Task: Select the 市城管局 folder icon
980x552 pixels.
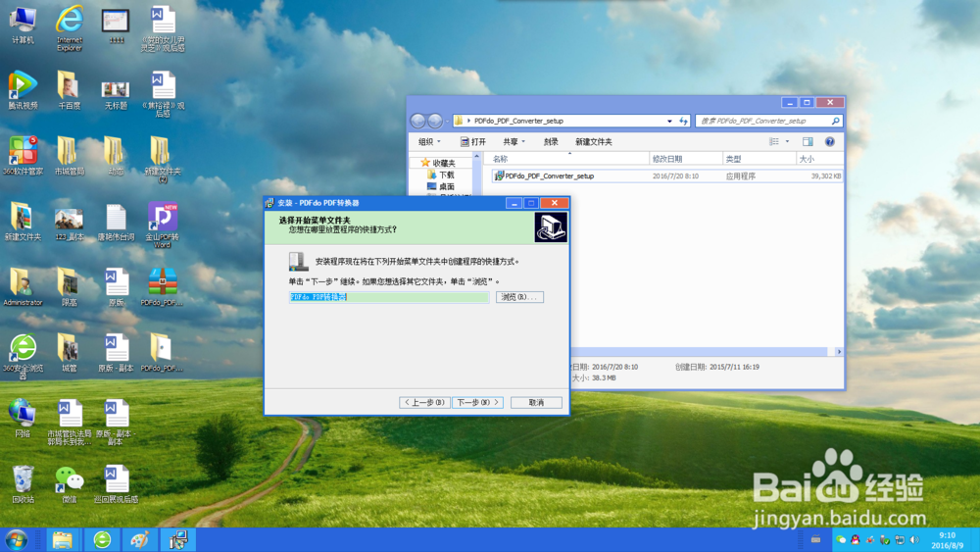Action: [x=70, y=156]
